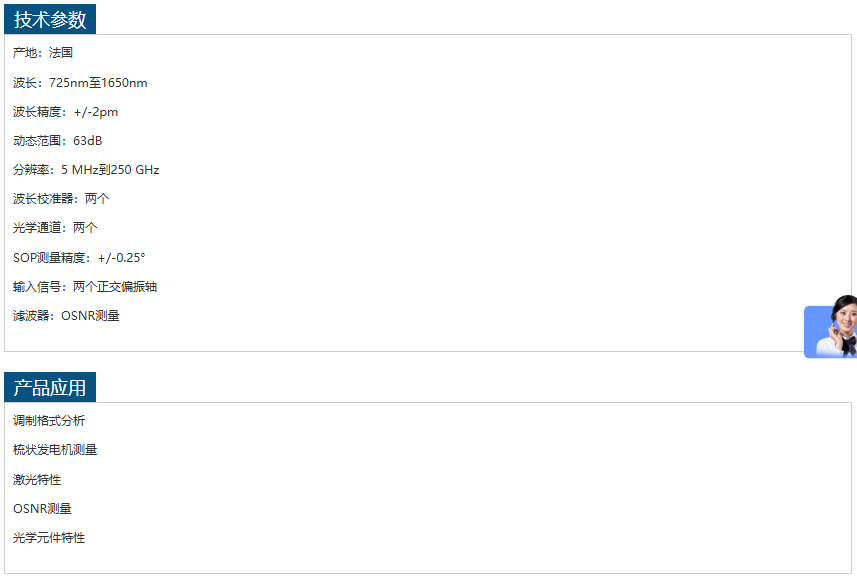The image size is (857, 578).
Task: Click OSNR测量 under the 产品应用 section
Action: 42,509
